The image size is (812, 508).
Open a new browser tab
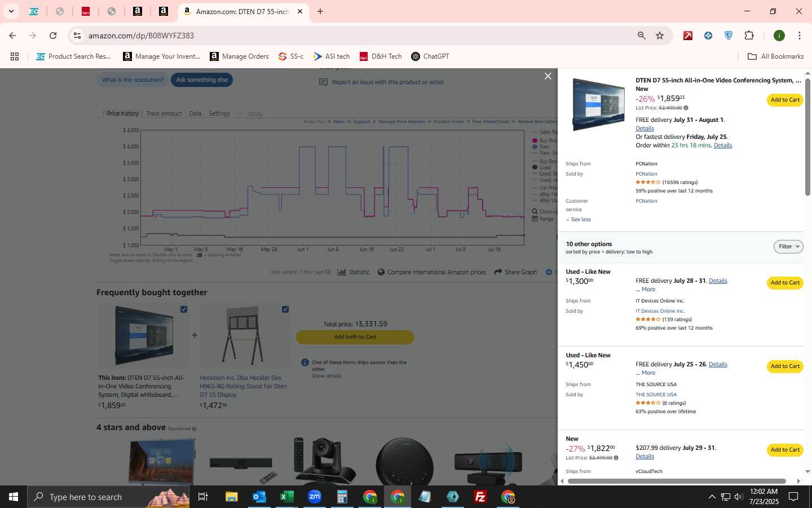pos(320,11)
